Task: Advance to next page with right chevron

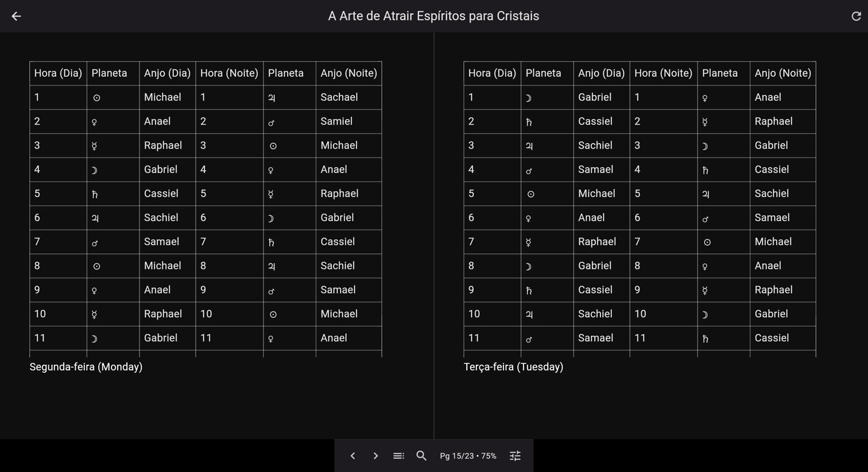Action: 375,455
